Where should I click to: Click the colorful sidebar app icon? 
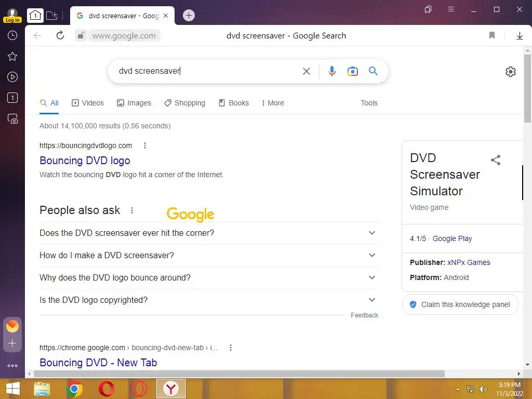(12, 326)
